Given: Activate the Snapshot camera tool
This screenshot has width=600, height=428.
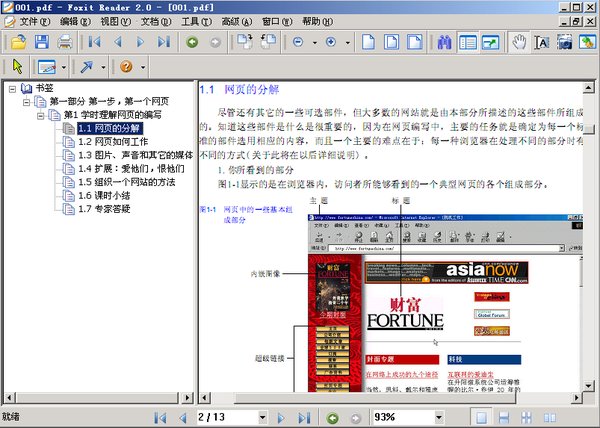Looking at the screenshot, I should click(x=565, y=42).
